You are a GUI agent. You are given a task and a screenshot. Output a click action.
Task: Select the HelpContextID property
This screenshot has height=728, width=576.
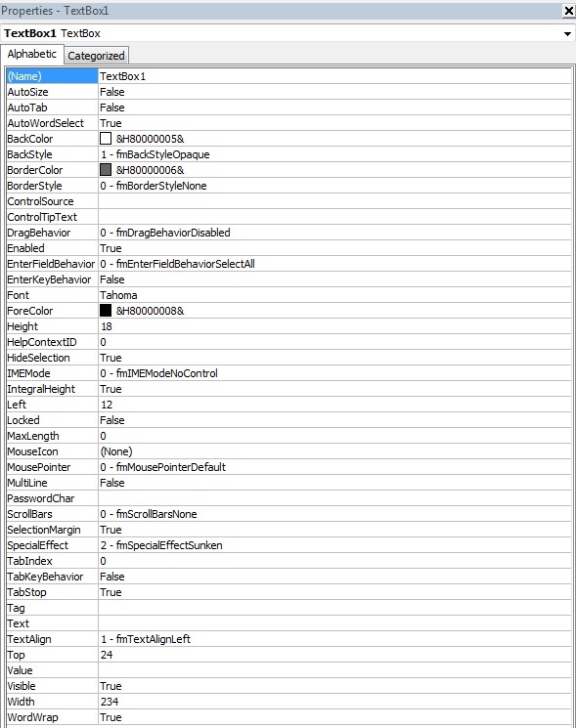pyautogui.click(x=52, y=342)
